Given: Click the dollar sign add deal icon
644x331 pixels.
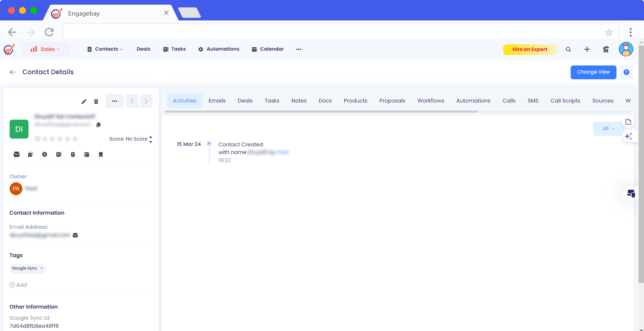Looking at the screenshot, I should [45, 154].
